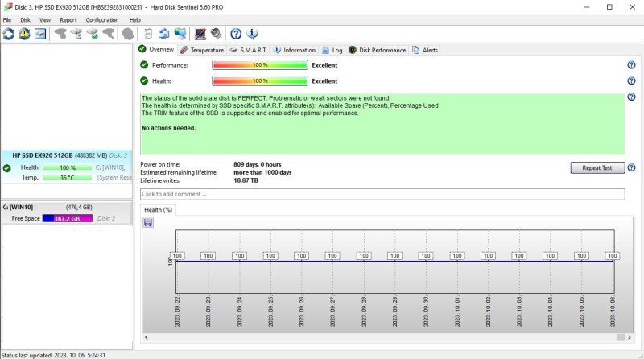
Task: Click the sidebar Health 100 % green bar
Action: 68,167
